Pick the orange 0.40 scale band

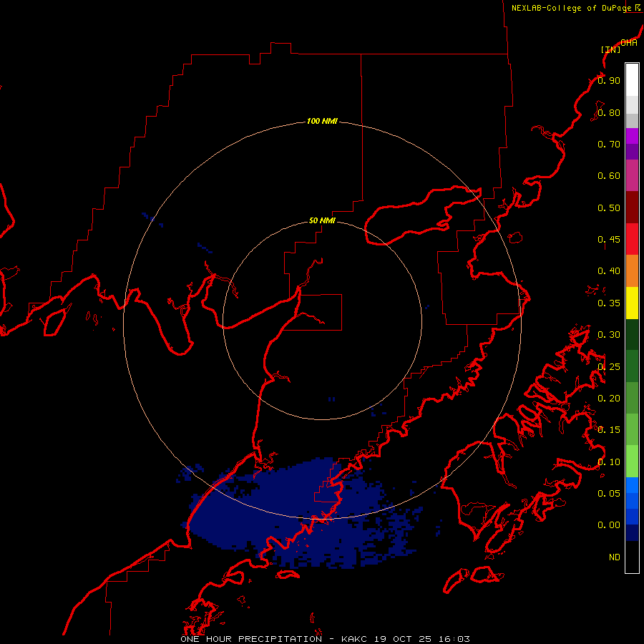click(x=632, y=270)
